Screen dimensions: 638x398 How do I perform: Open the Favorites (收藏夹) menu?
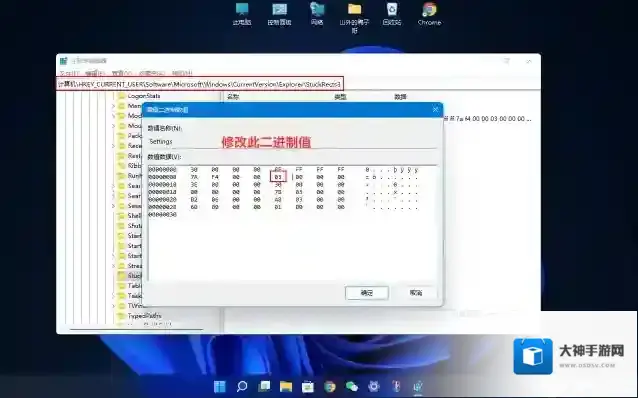pyautogui.click(x=152, y=73)
